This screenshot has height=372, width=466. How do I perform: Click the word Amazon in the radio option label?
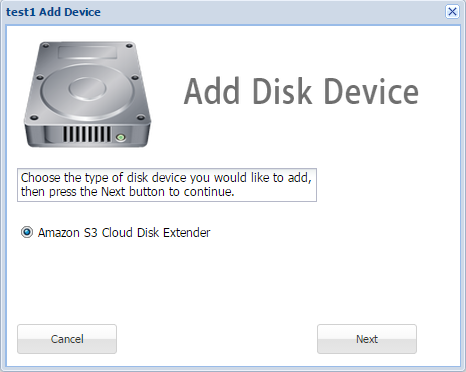pos(59,232)
